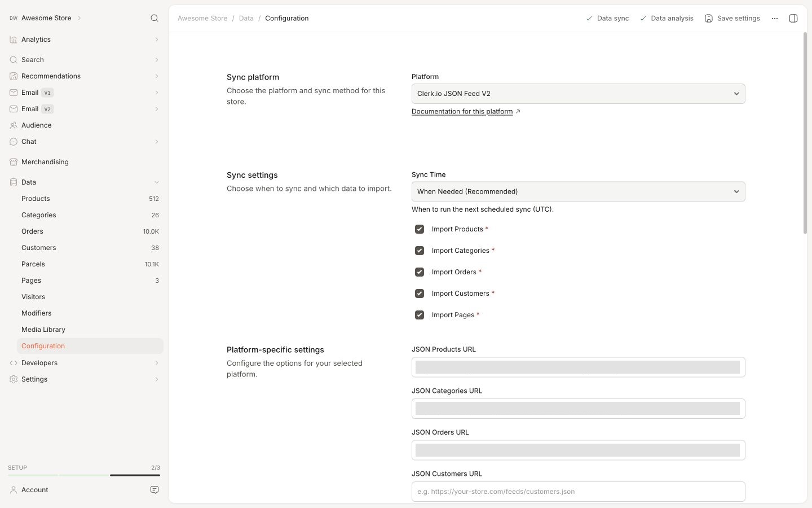Click the Data database icon in sidebar
The width and height of the screenshot is (812, 508).
click(x=14, y=182)
